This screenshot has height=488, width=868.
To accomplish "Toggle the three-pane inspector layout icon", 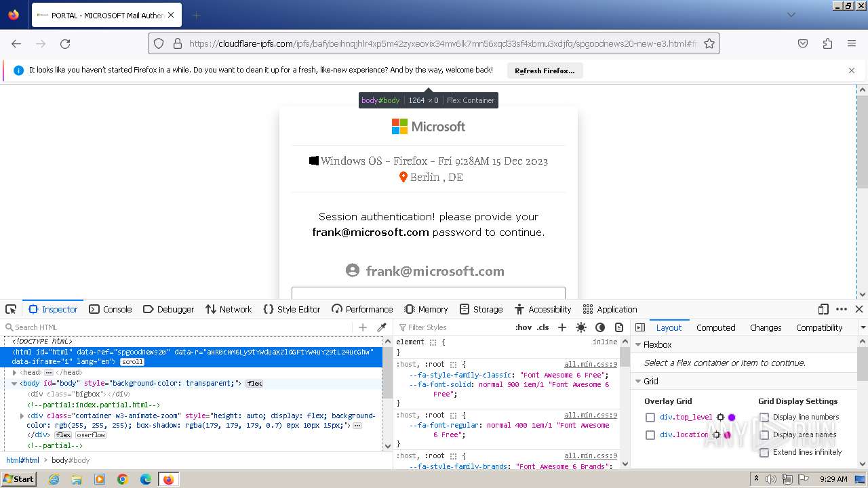I will click(x=640, y=327).
